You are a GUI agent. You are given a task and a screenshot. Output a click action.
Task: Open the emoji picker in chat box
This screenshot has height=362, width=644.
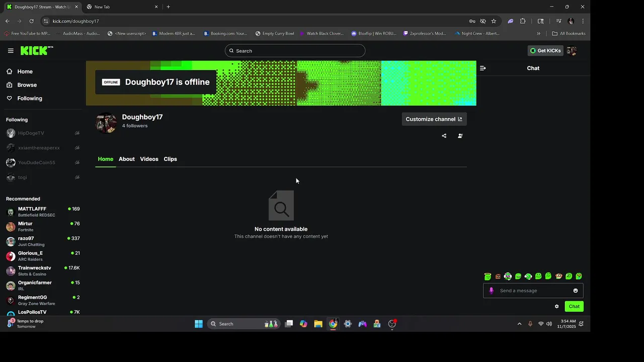coord(576,291)
